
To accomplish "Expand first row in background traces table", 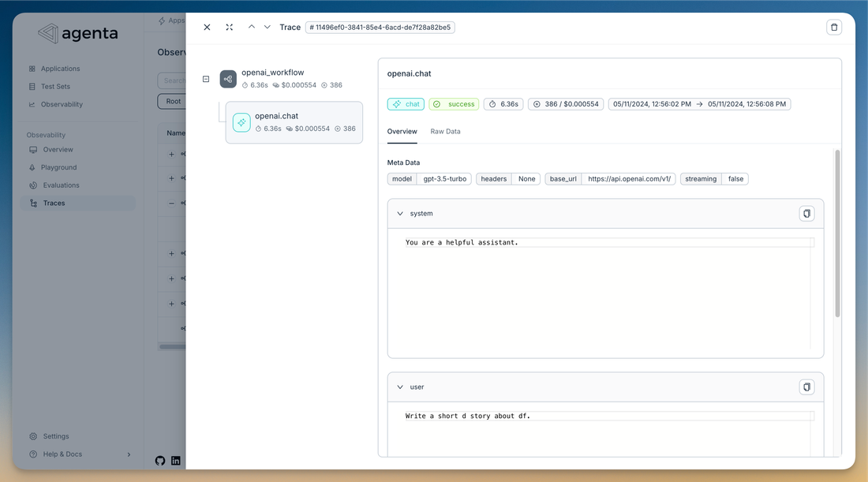I will (x=171, y=155).
